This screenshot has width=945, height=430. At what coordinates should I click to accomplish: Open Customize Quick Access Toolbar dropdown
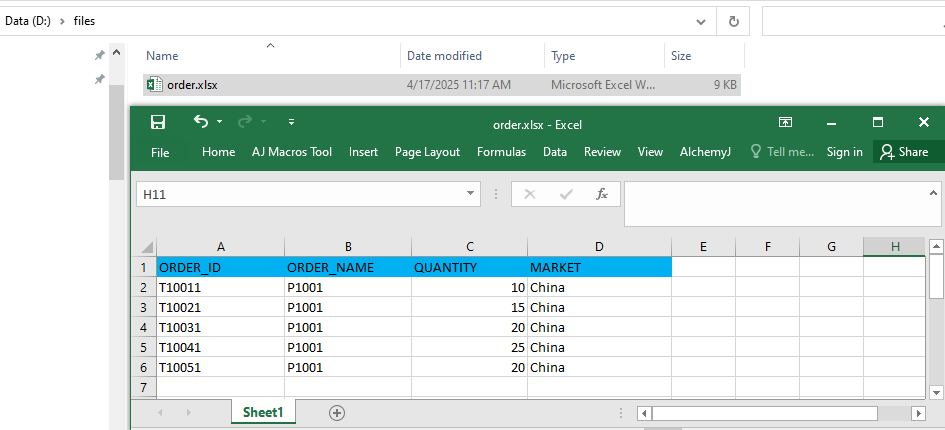coord(291,123)
